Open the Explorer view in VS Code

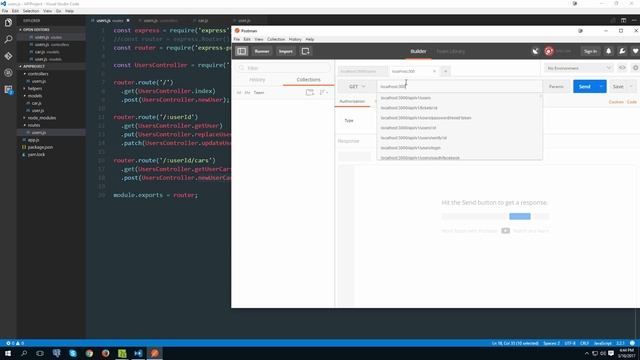(x=8, y=23)
